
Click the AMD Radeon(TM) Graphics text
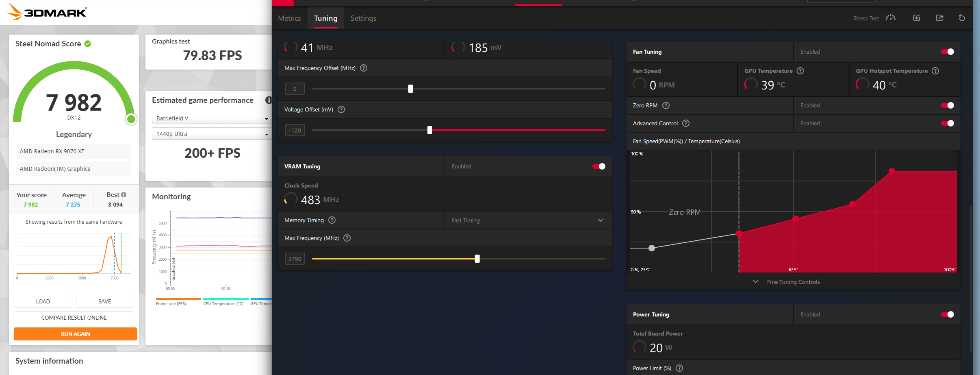pos(55,169)
